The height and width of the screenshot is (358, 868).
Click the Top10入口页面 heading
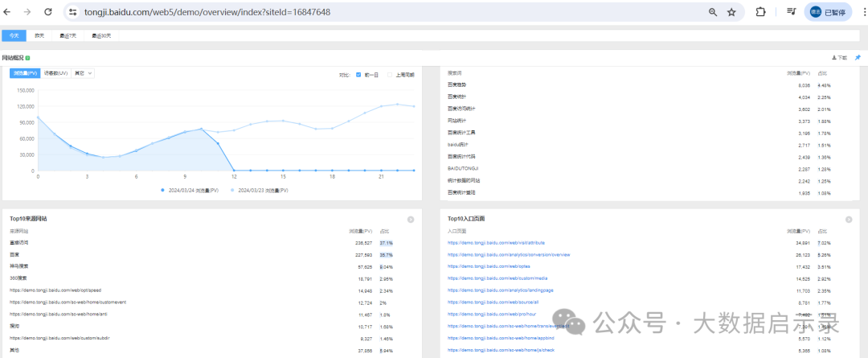point(467,219)
